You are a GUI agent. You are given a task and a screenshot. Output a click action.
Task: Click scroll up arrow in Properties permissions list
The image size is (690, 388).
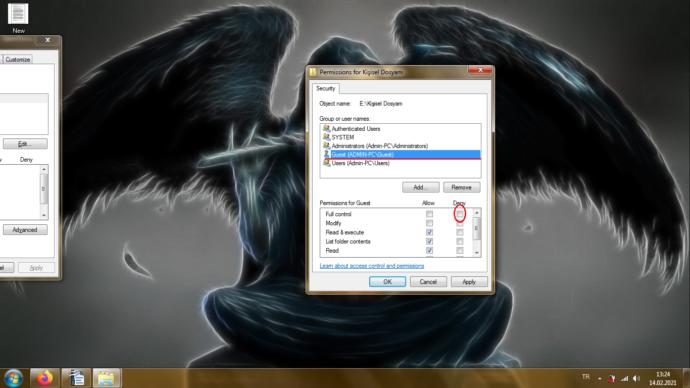click(x=44, y=169)
